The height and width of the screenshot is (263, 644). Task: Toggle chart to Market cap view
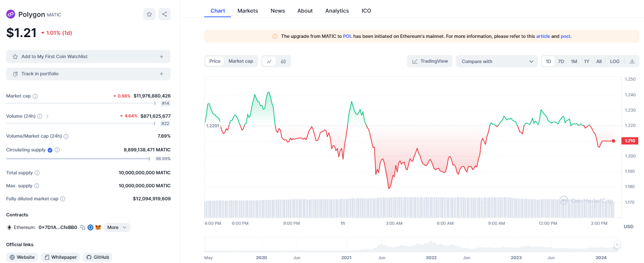click(x=240, y=61)
